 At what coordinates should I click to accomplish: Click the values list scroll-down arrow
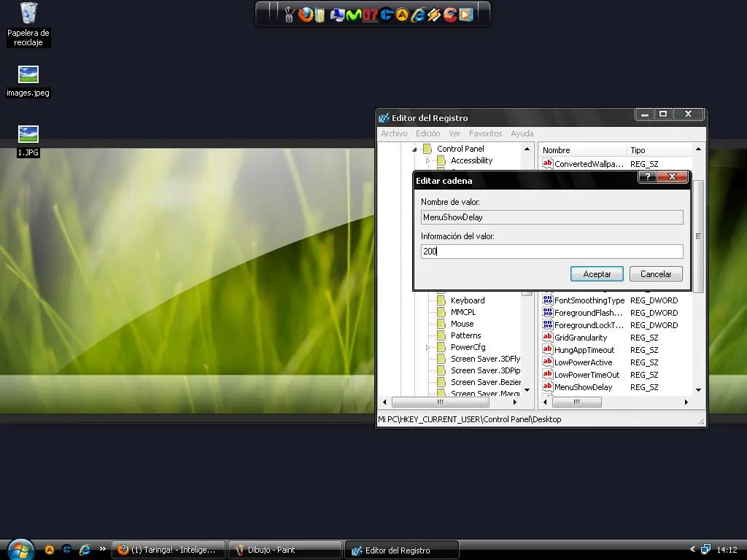click(x=698, y=391)
